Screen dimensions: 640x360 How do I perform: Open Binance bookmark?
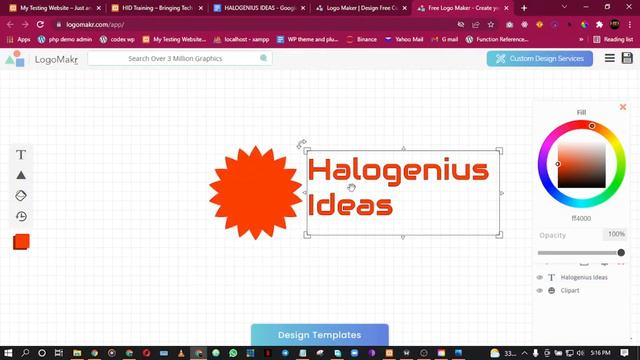tap(362, 40)
